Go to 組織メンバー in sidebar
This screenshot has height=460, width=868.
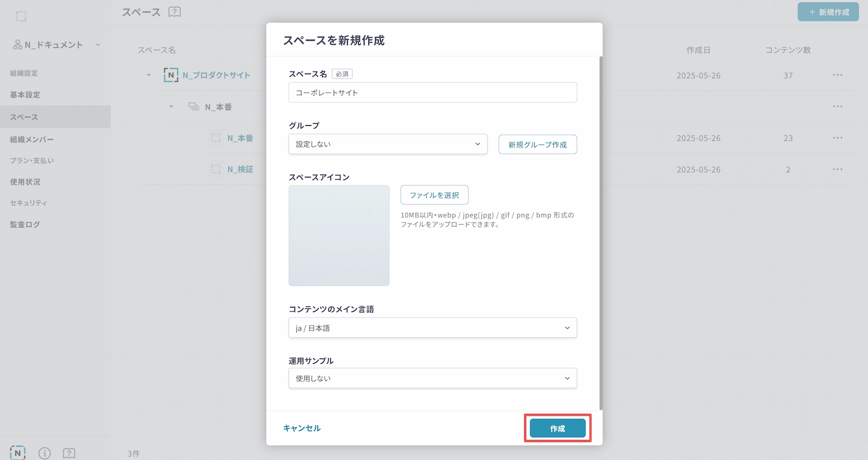click(x=31, y=139)
